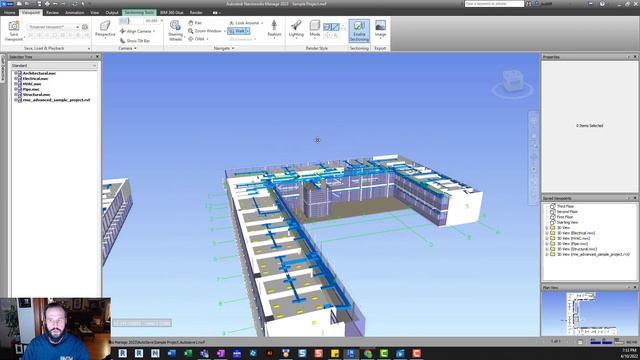Open the Walk tool dropdown arrow
This screenshot has width=640, height=360.
tap(247, 31)
